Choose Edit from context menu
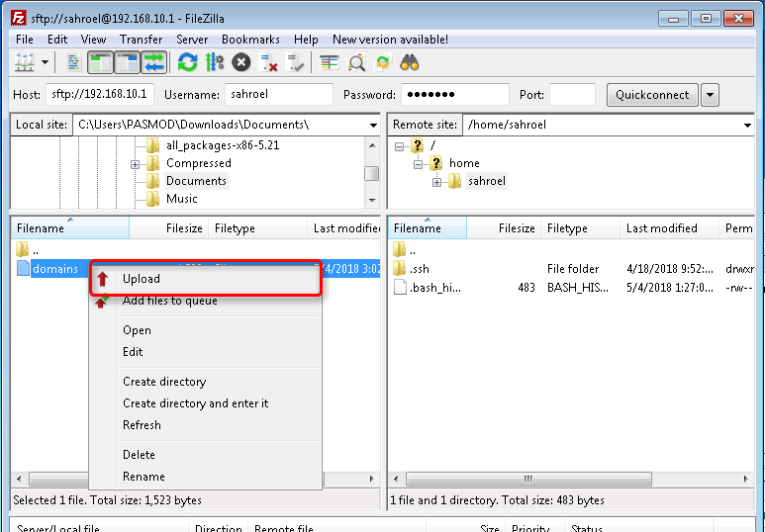Screen dimensions: 765x532 [206, 352]
